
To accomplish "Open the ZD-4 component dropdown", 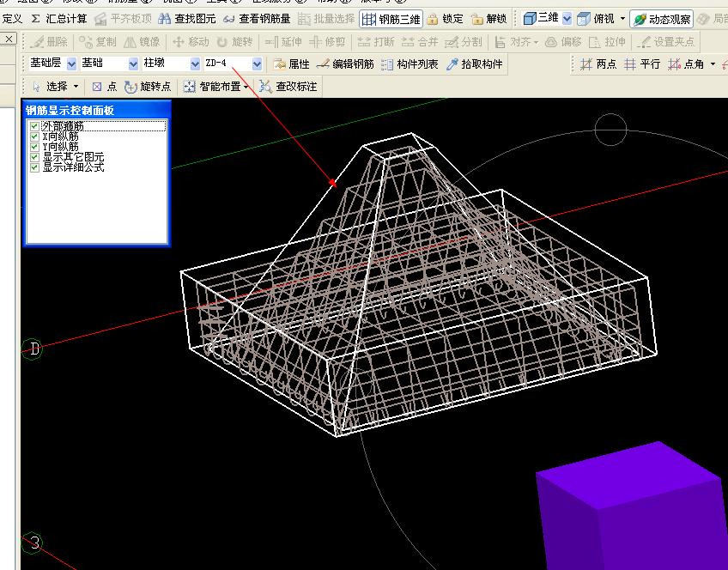I will coord(258,64).
